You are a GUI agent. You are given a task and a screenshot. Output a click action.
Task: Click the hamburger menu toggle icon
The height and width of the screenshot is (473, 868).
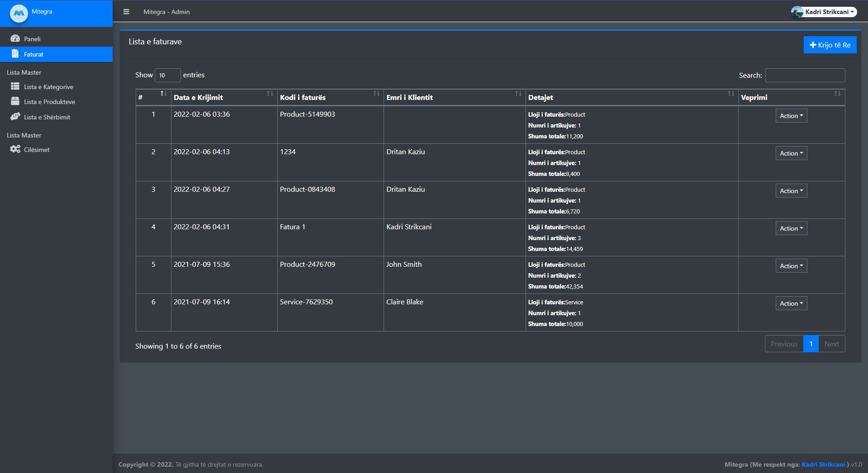coord(126,12)
